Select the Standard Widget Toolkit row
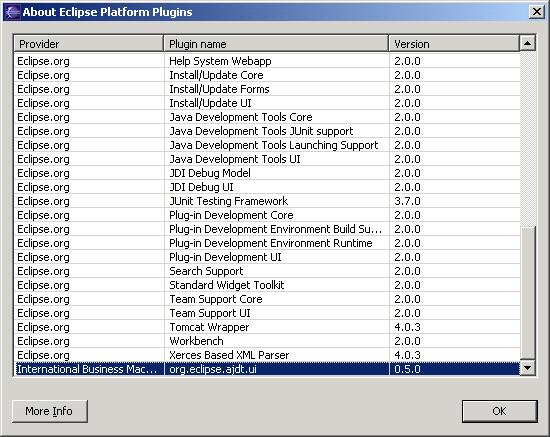This screenshot has width=550, height=437. [267, 285]
